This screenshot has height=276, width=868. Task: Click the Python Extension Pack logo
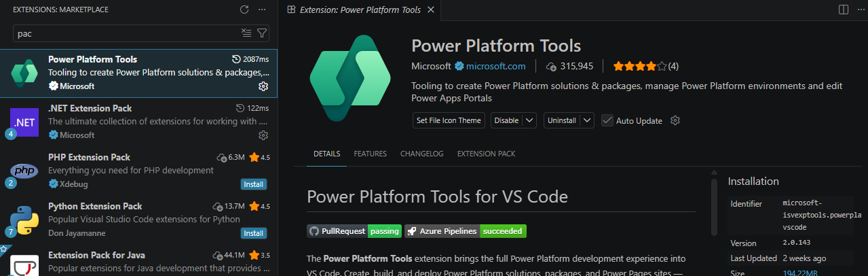[x=24, y=220]
